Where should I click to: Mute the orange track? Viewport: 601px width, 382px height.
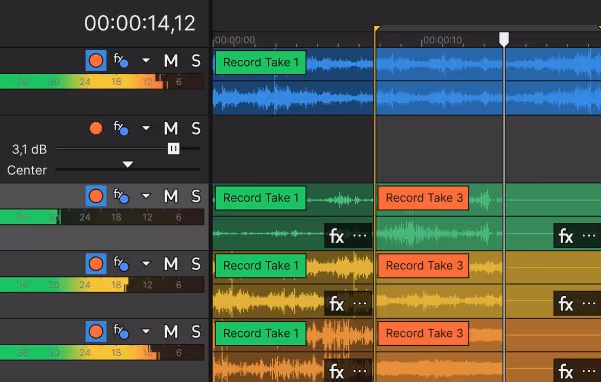171,331
